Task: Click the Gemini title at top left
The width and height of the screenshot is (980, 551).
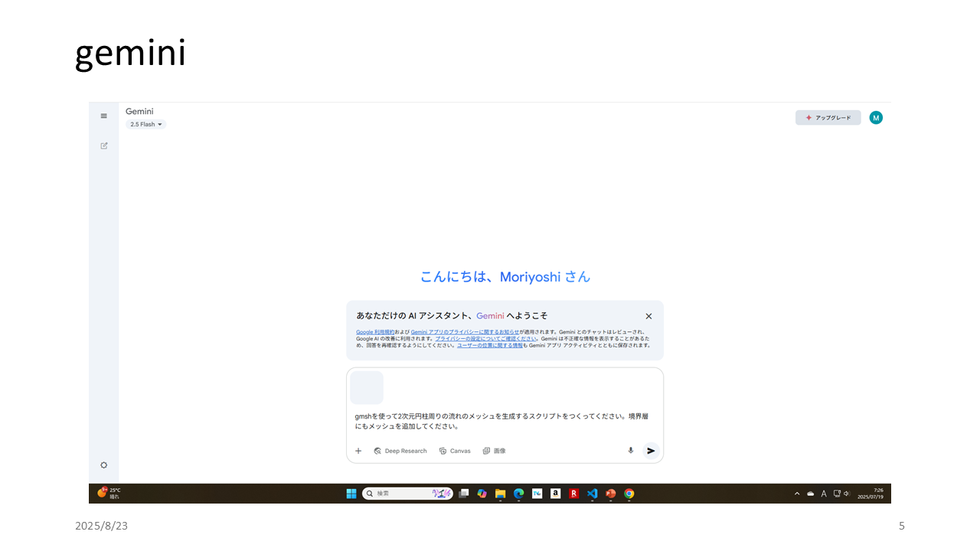Action: click(139, 112)
